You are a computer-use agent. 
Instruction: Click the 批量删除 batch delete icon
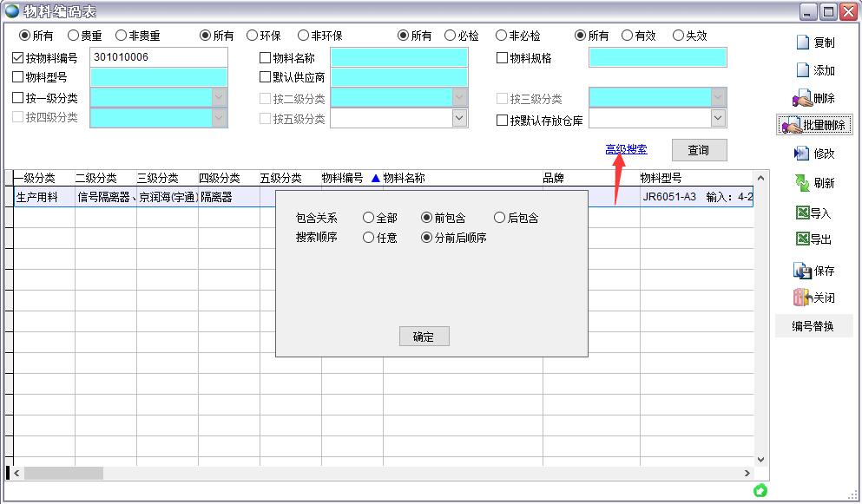[814, 124]
